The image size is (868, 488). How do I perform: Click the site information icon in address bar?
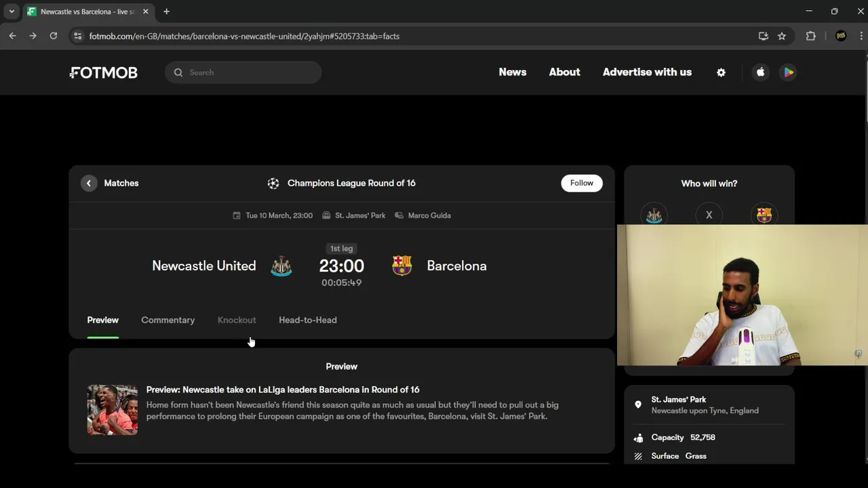point(77,36)
